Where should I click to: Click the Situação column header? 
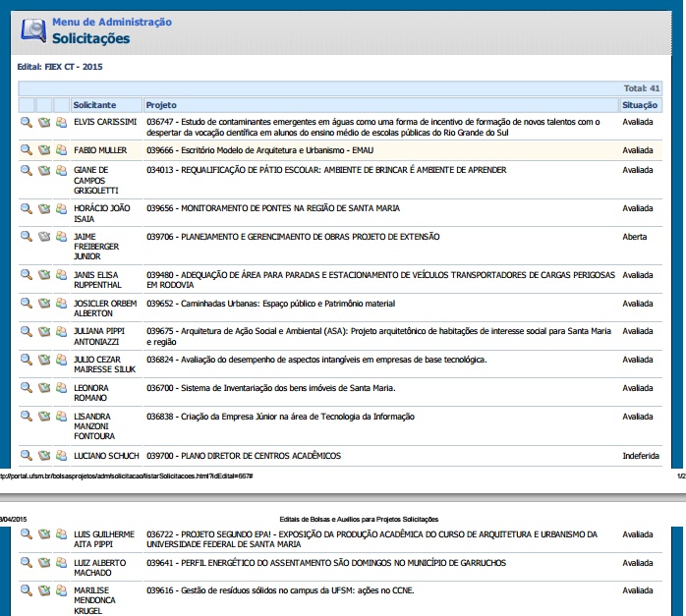coord(640,104)
